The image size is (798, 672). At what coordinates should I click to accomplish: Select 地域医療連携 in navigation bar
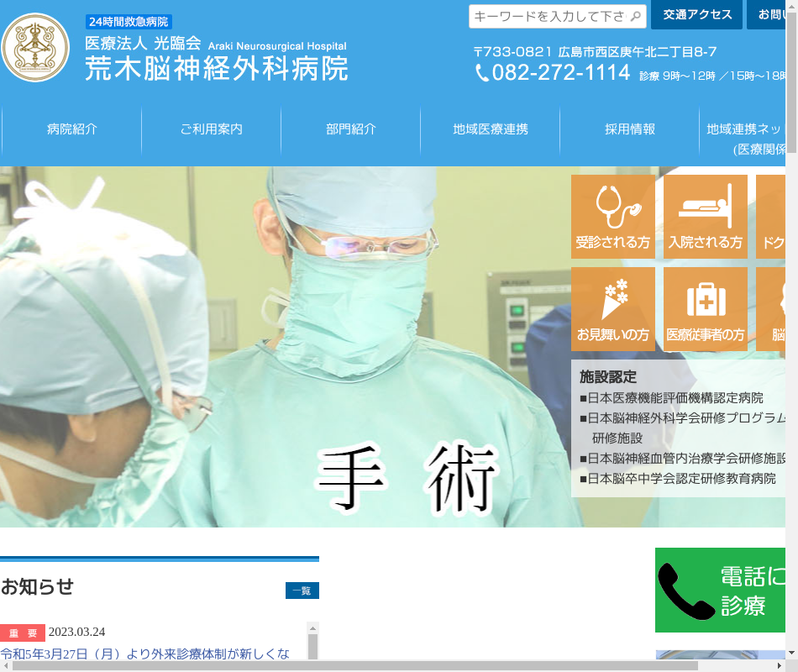[x=490, y=129]
